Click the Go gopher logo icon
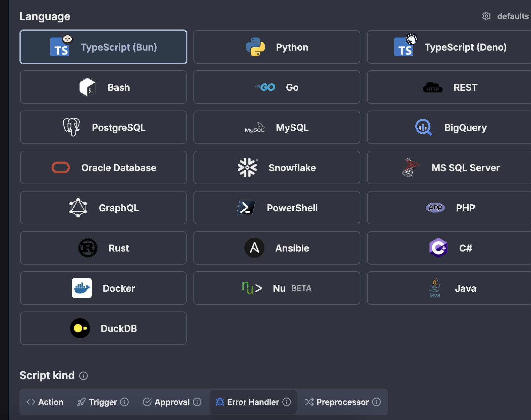 point(265,87)
